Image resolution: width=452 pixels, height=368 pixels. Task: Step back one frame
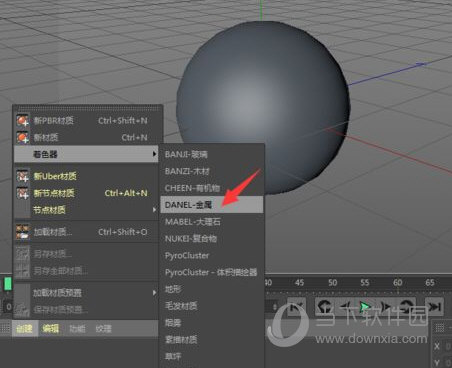[346, 306]
